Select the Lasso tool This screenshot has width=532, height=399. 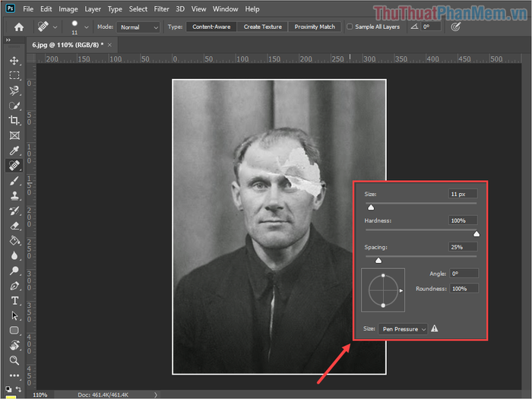(14, 90)
